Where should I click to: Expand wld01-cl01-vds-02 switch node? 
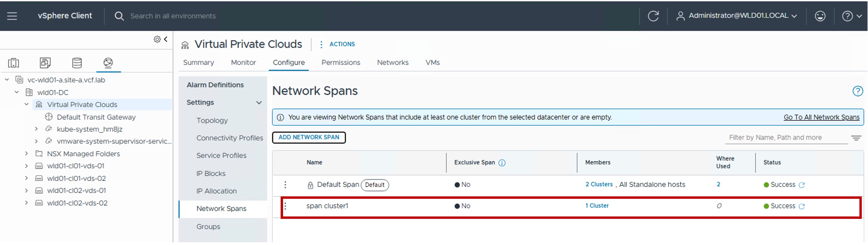26,178
